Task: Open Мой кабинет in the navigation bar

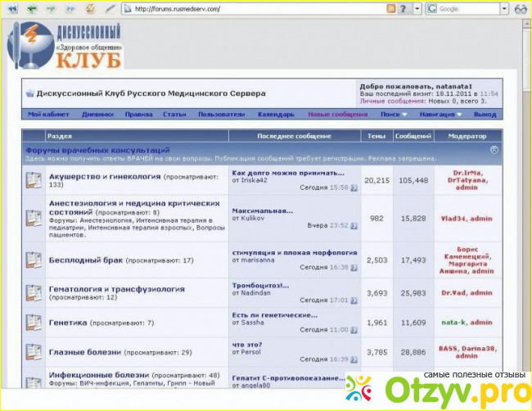Action: (x=46, y=115)
